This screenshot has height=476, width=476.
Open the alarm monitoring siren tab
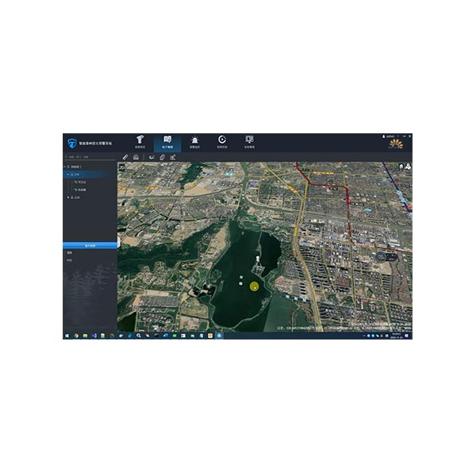point(194,142)
